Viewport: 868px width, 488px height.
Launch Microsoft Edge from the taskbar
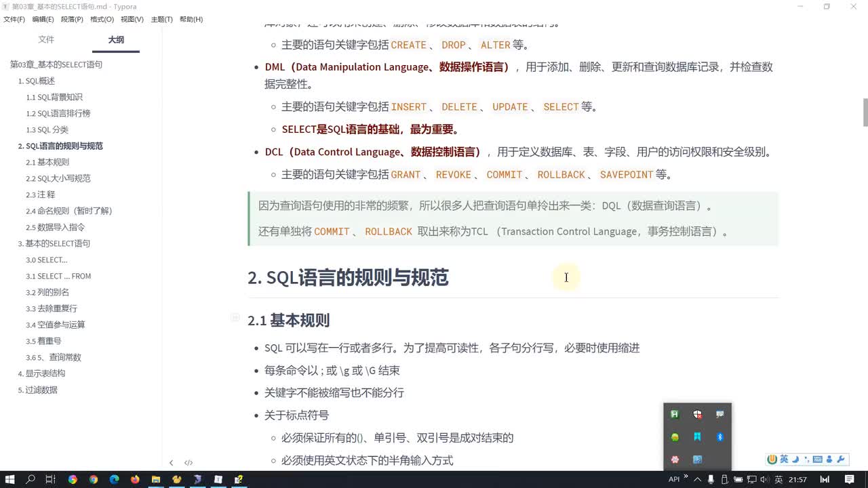pyautogui.click(x=114, y=479)
